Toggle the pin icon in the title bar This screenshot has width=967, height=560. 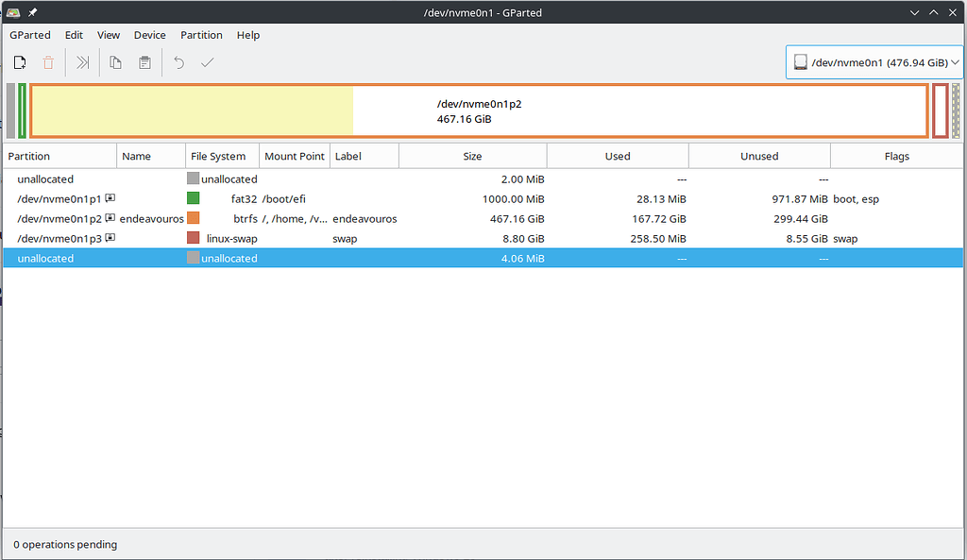[35, 12]
